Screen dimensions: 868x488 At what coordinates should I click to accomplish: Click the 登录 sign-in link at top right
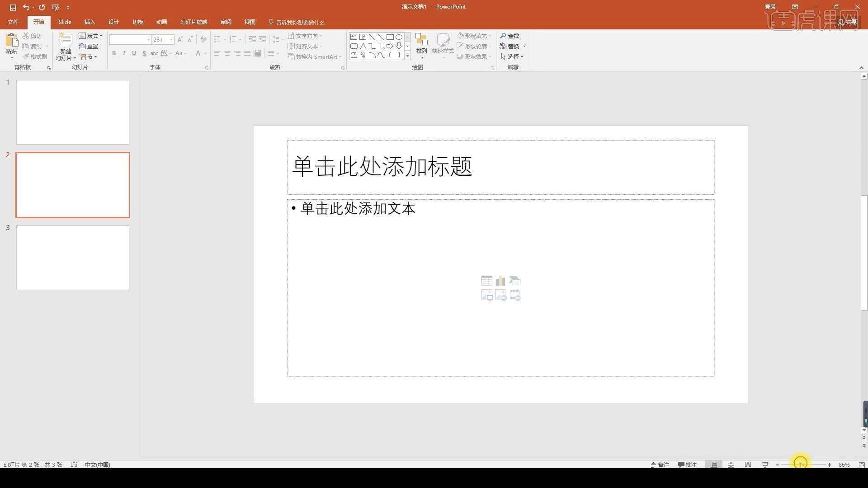point(770,6)
